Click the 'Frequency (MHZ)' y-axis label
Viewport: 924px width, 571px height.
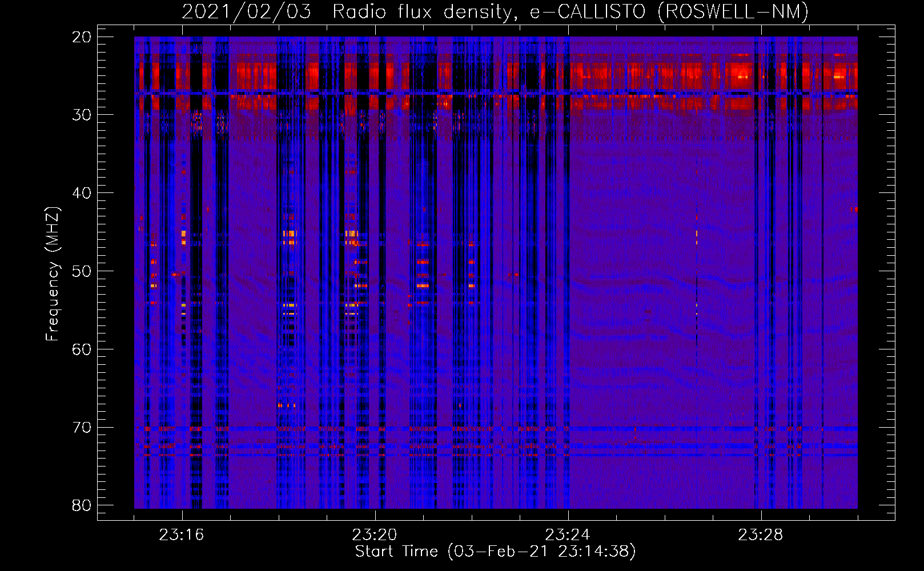click(53, 274)
